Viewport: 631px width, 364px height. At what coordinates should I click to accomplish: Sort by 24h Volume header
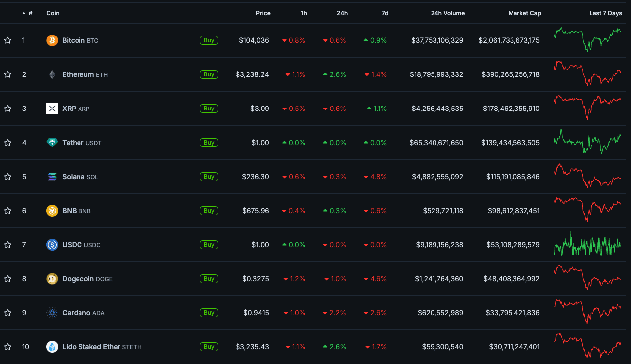(x=447, y=13)
